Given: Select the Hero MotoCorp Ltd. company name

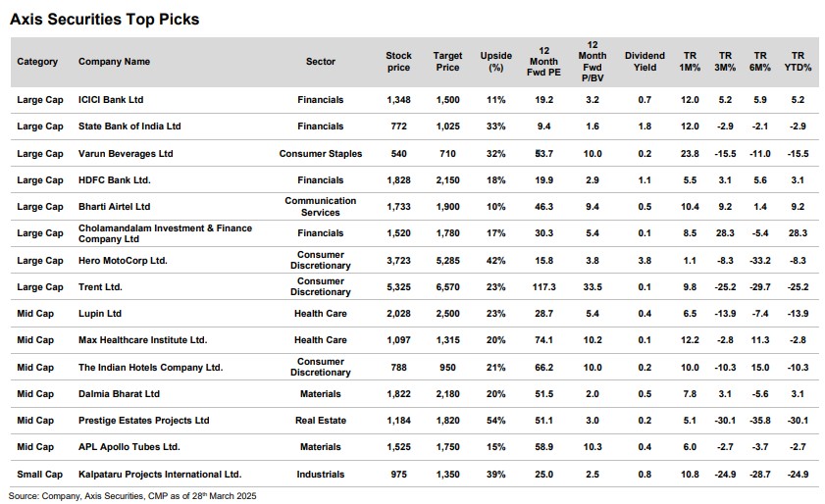Looking at the screenshot, I should point(123,261).
